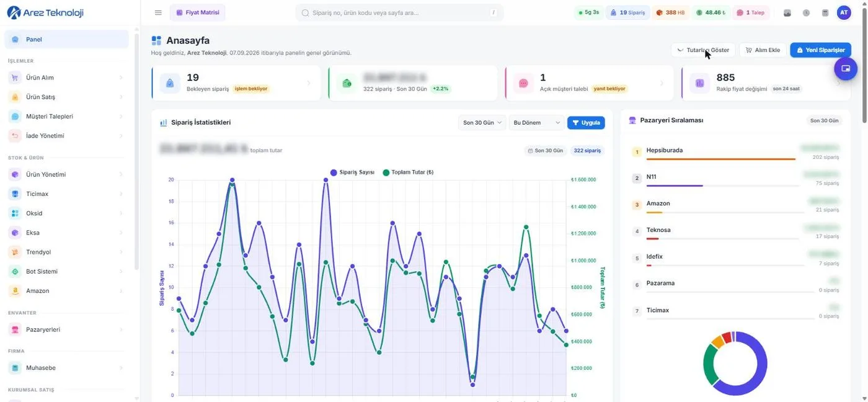868x402 pixels.
Task: Click the hamburger menu icon in header
Action: (158, 12)
